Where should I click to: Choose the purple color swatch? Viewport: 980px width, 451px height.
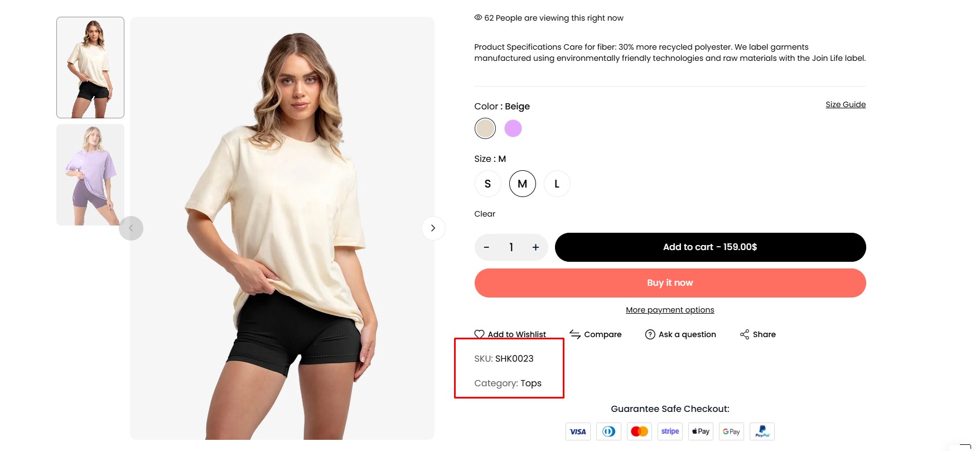513,128
